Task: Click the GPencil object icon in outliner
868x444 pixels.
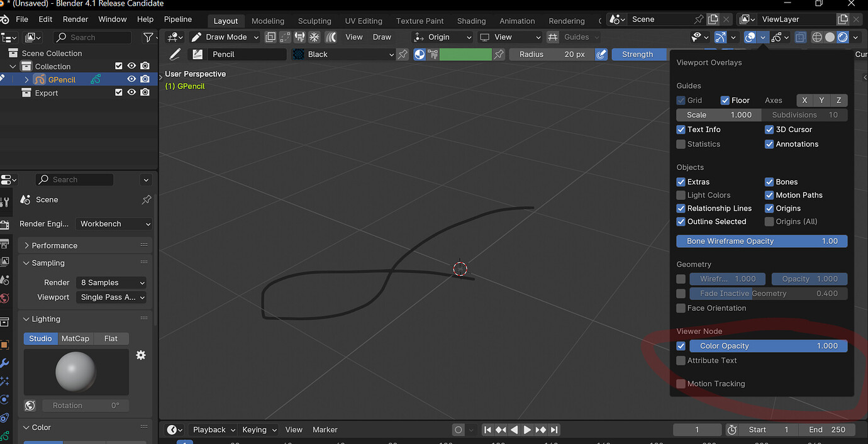Action: click(39, 80)
